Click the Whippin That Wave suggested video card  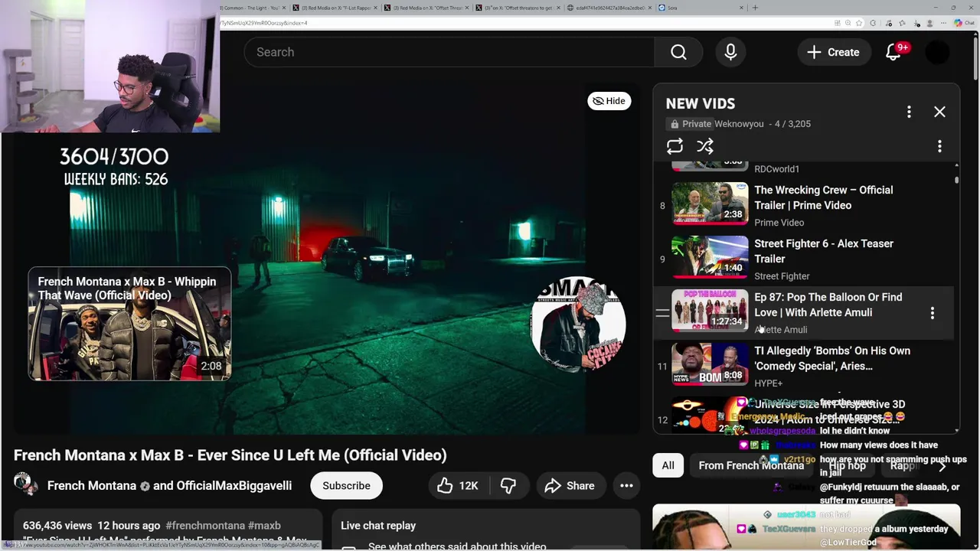point(129,324)
